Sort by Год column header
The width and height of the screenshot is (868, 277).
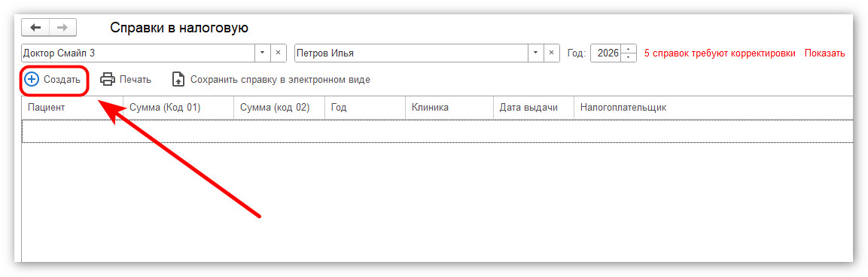tap(365, 108)
